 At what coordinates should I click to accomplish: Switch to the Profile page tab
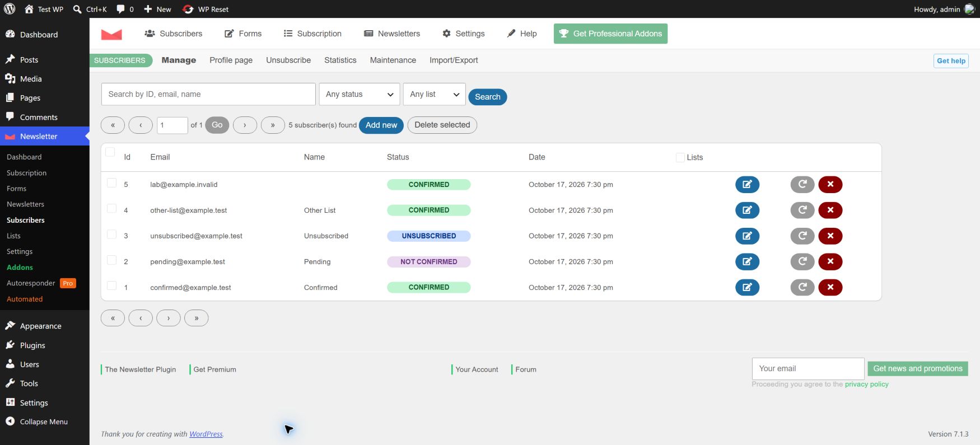pos(231,60)
